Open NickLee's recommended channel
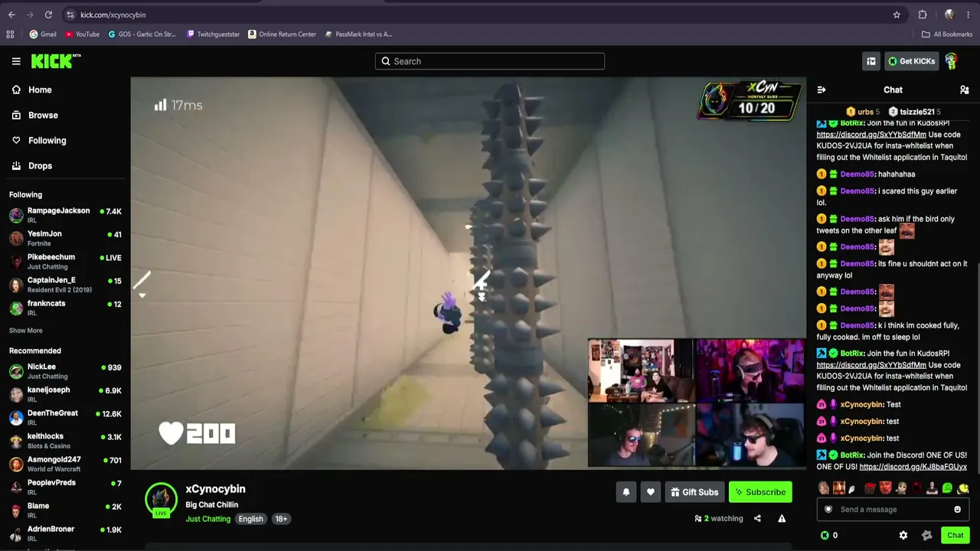Viewport: 980px width, 551px height. point(65,371)
